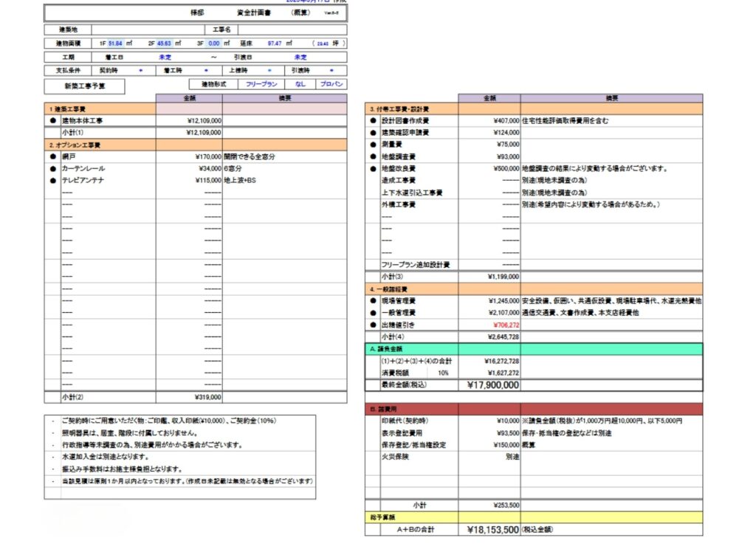Click the note about 水道加入金は別途となります
The width and height of the screenshot is (756, 549).
[106, 457]
